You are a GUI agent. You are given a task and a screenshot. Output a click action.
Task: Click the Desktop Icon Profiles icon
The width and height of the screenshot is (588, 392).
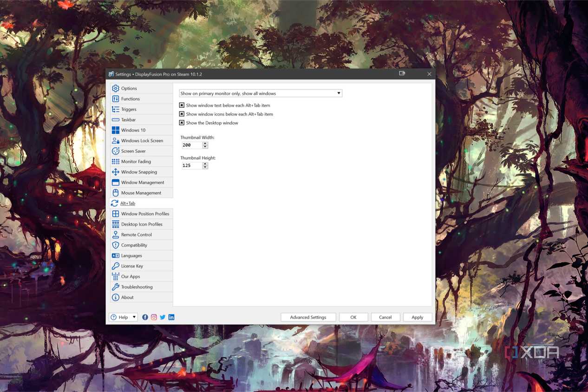point(116,224)
